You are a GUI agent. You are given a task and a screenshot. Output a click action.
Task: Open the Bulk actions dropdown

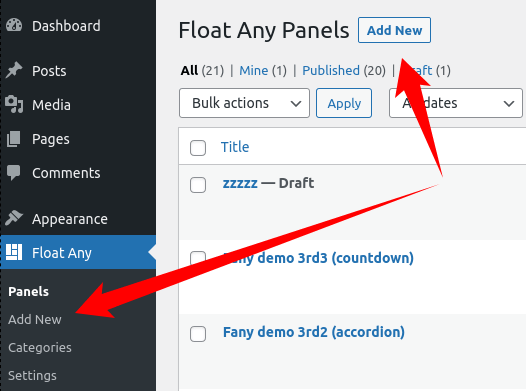244,103
